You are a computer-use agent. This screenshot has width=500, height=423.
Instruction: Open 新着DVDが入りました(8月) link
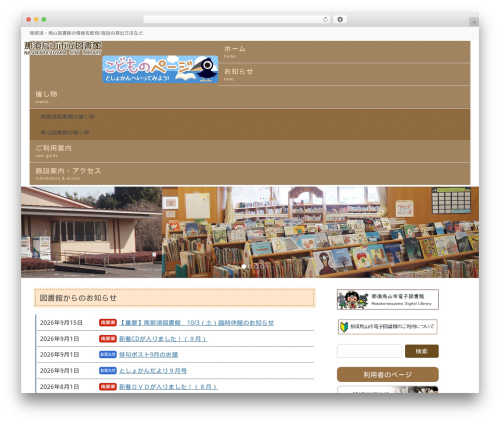point(168,387)
